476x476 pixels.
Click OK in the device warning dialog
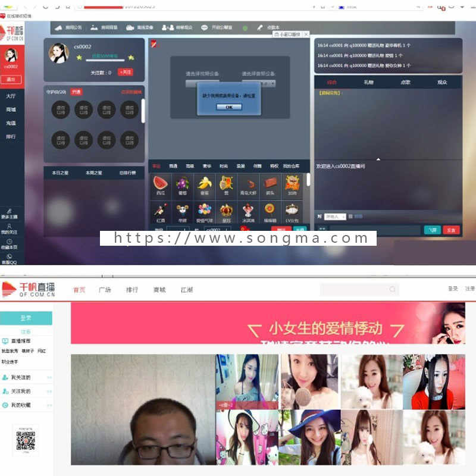pos(229,107)
